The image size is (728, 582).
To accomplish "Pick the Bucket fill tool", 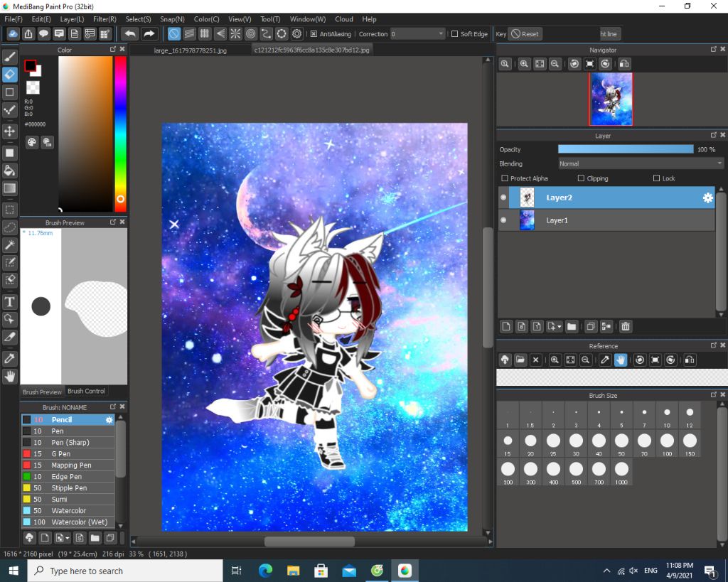I will tap(10, 171).
